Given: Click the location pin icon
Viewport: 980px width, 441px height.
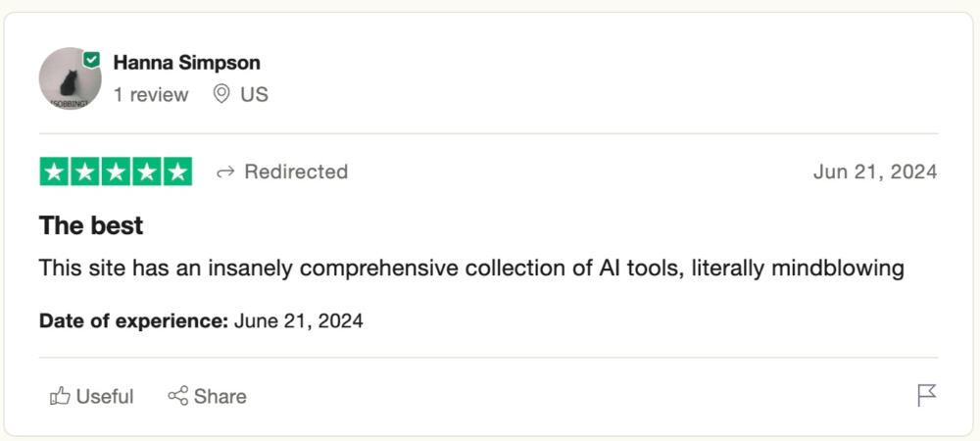Looking at the screenshot, I should tap(221, 94).
